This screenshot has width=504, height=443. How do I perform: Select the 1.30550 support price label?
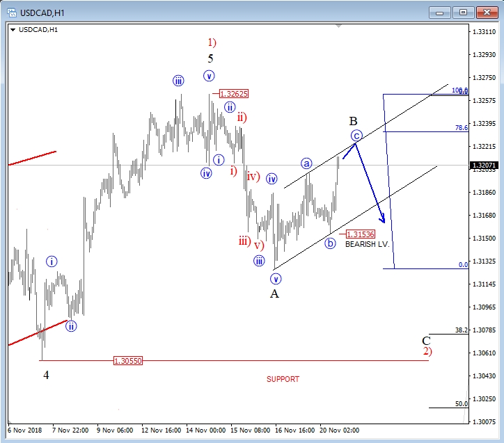[x=128, y=361]
